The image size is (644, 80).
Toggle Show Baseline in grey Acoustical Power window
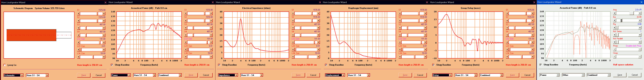pos(541,65)
